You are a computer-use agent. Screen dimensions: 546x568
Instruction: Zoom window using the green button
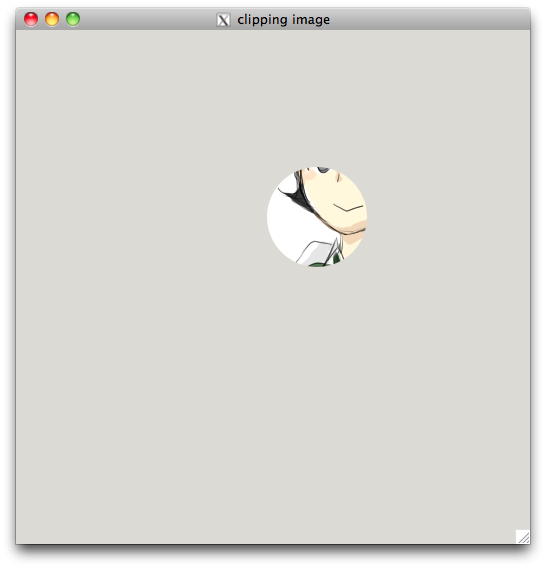(73, 19)
